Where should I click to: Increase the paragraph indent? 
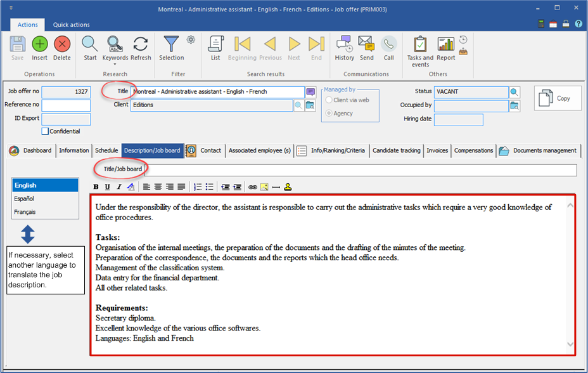tap(237, 187)
